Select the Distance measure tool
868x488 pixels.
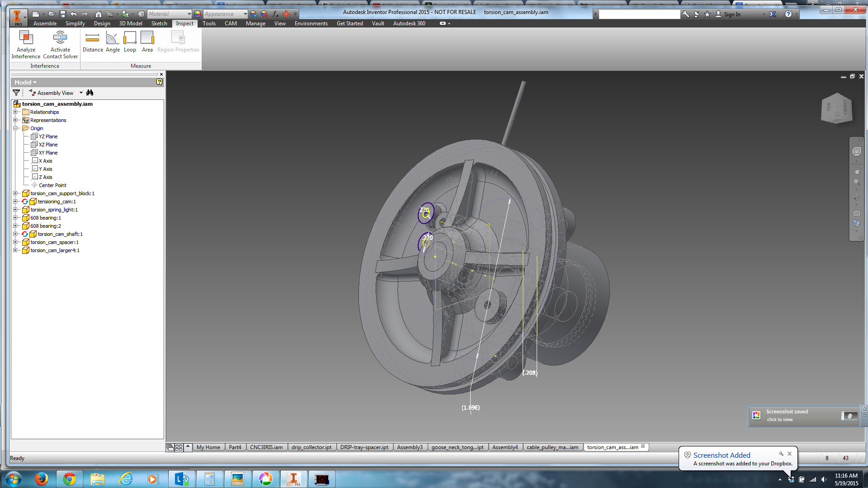coord(93,42)
